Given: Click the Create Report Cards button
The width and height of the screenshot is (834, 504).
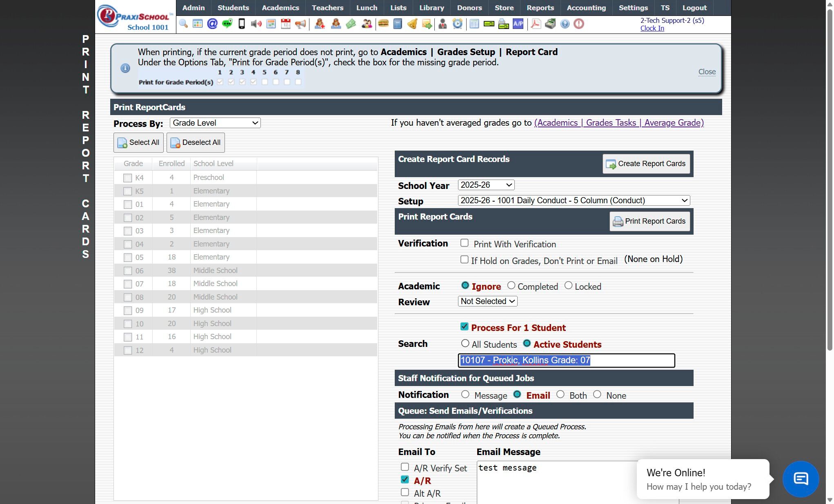Looking at the screenshot, I should (x=646, y=164).
